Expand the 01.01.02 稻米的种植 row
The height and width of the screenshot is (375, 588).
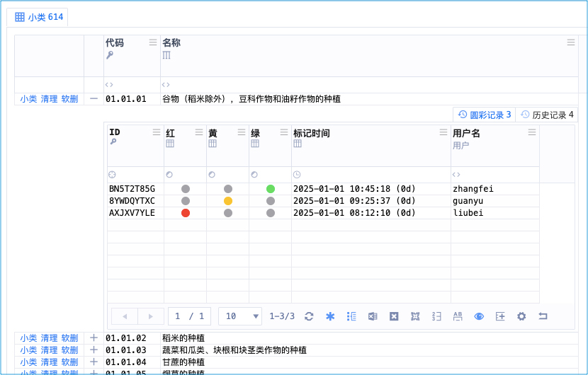(x=94, y=338)
